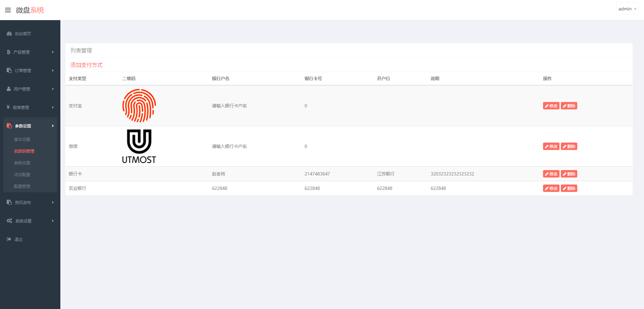Click the gears icon for 系统设置
Viewport: 644px width, 309px height.
click(x=9, y=221)
